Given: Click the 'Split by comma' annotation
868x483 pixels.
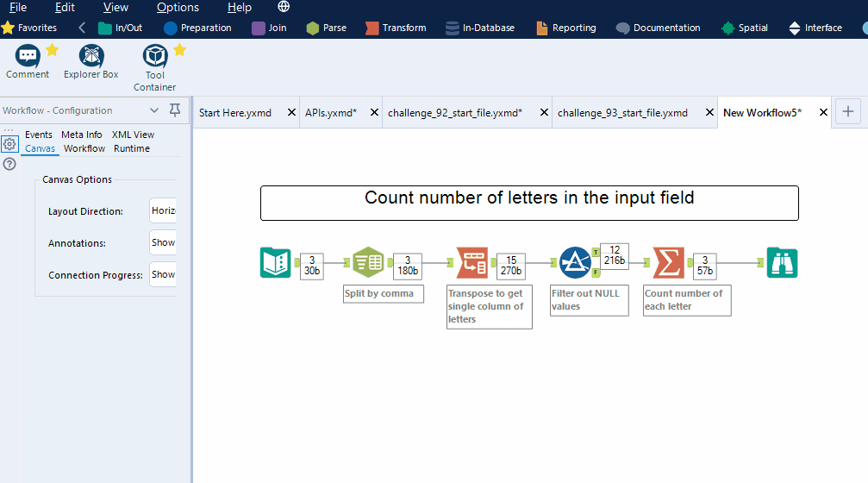Looking at the screenshot, I should click(x=383, y=293).
